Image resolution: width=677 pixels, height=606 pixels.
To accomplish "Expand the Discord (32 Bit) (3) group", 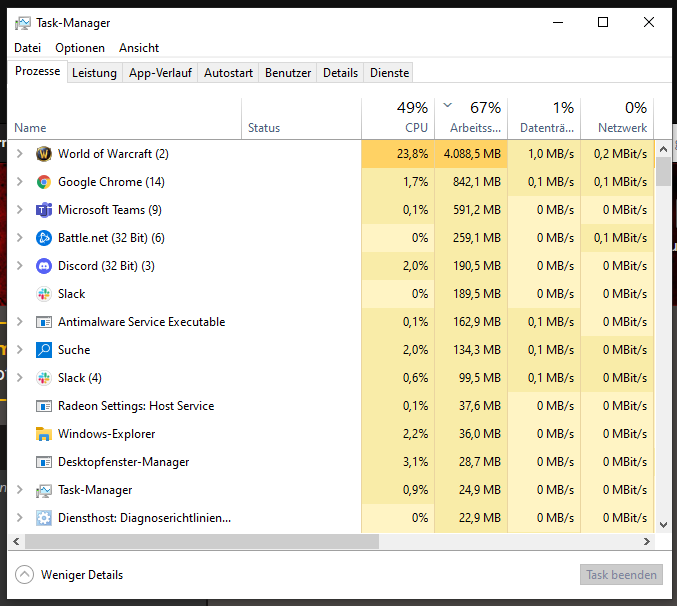I will coord(19,266).
